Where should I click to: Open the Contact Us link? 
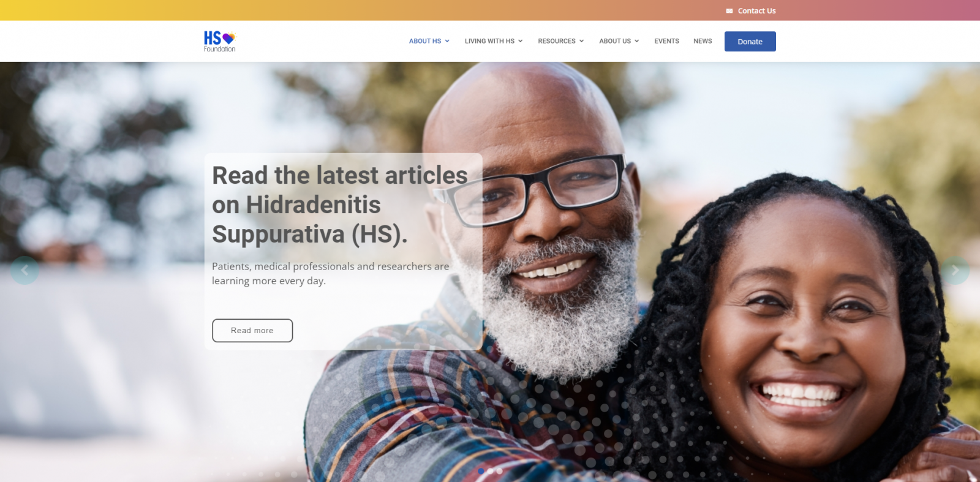coord(756,11)
